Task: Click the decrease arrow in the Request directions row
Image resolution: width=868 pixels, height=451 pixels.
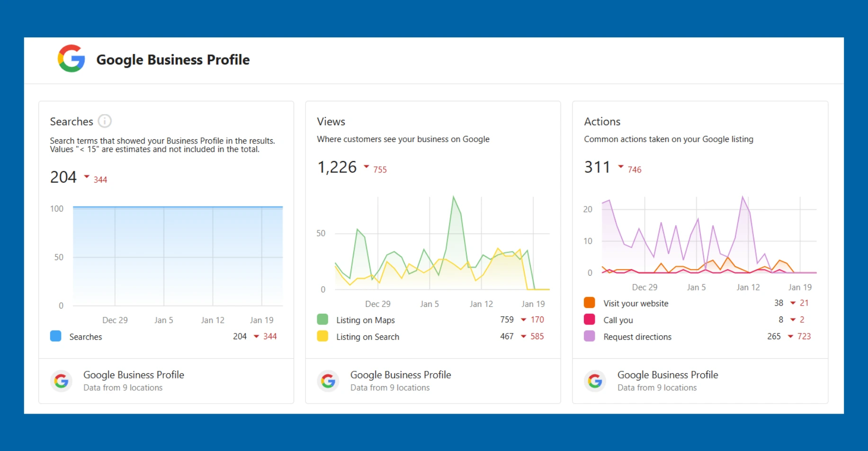Action: 791,336
